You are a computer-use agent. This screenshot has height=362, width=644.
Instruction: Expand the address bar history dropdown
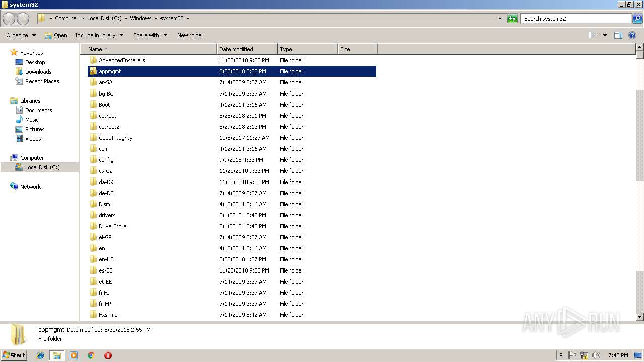[x=500, y=19]
